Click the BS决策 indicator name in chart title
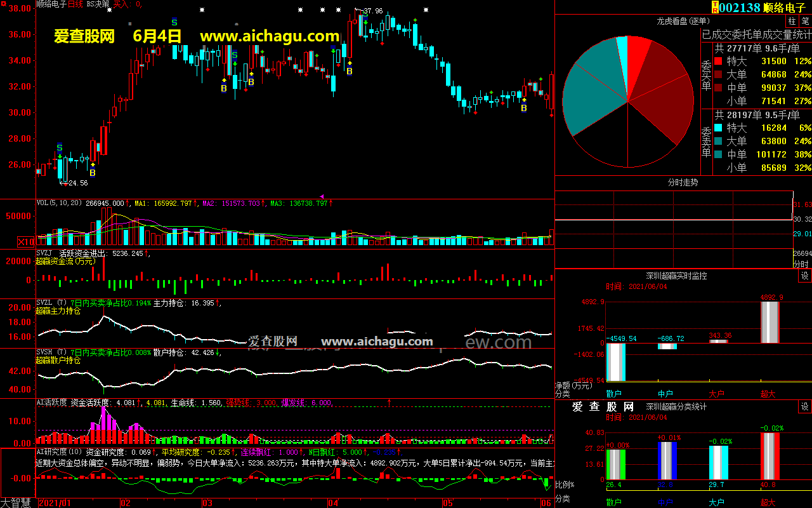This screenshot has width=812, height=508. point(97,4)
